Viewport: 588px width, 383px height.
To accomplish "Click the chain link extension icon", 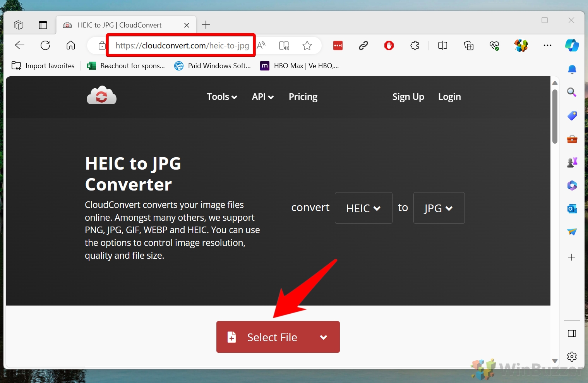I will point(363,46).
